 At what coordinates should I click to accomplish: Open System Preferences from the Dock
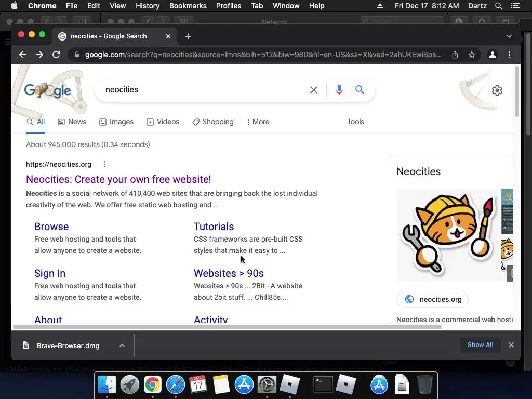pyautogui.click(x=267, y=384)
